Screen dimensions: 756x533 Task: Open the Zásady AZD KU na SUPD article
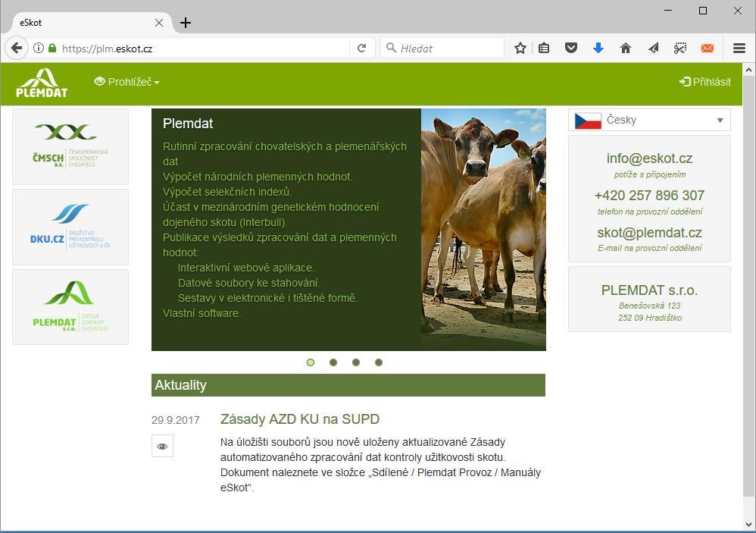point(300,419)
